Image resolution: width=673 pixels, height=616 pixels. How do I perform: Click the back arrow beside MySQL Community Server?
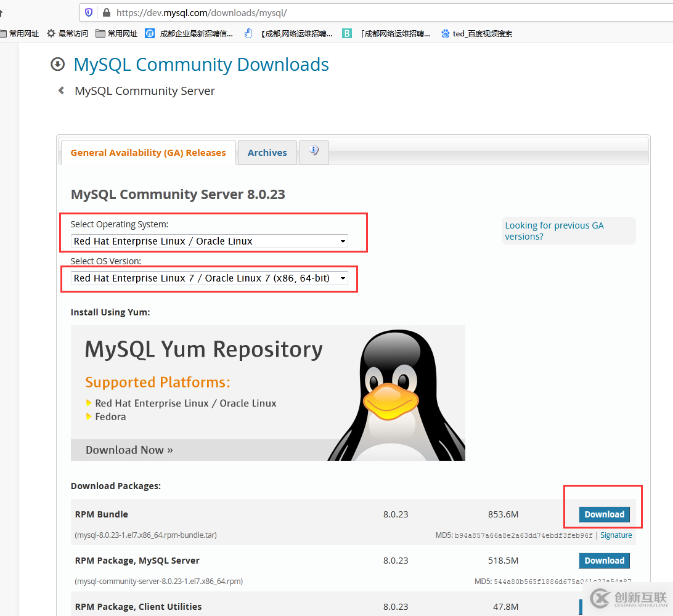point(61,91)
